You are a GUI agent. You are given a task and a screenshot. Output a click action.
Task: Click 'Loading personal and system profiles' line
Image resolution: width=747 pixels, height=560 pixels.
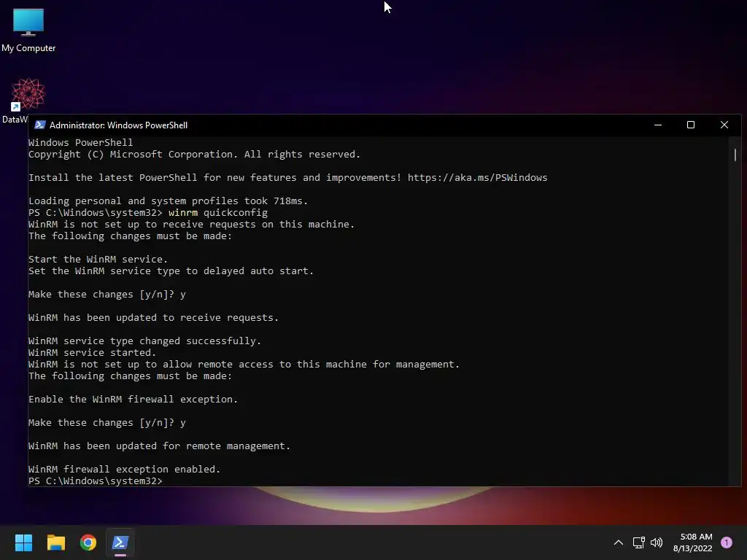click(x=169, y=201)
